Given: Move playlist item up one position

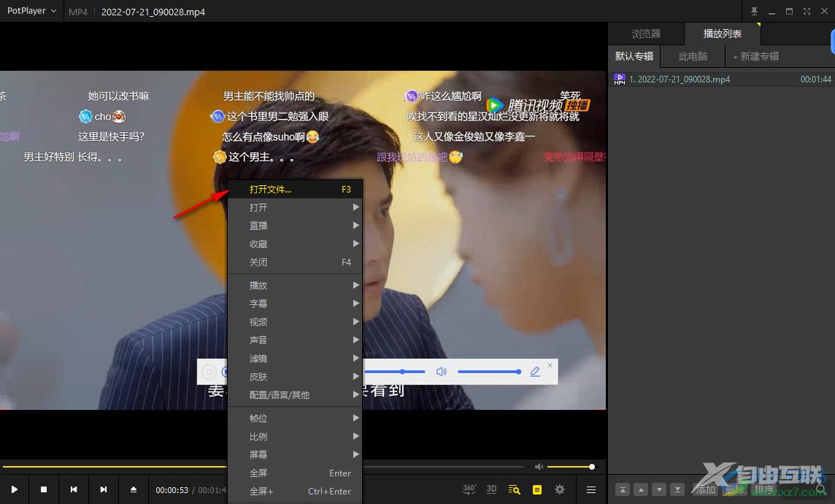Looking at the screenshot, I should 641,489.
